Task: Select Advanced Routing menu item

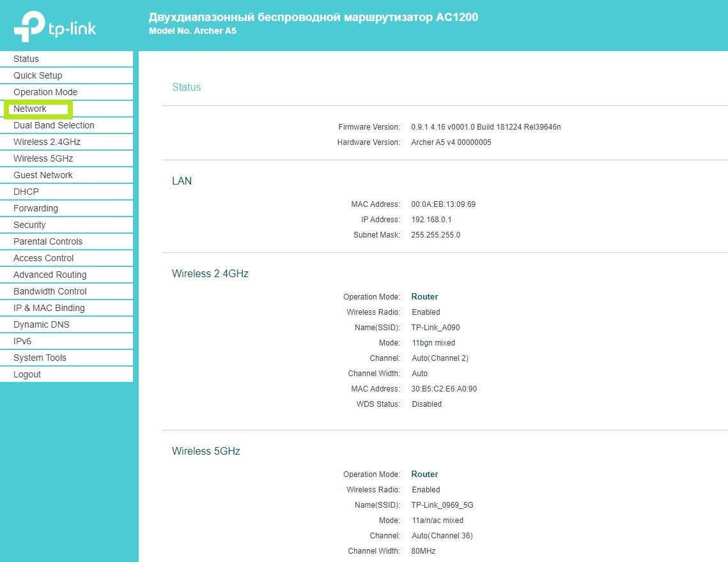Action: [50, 275]
